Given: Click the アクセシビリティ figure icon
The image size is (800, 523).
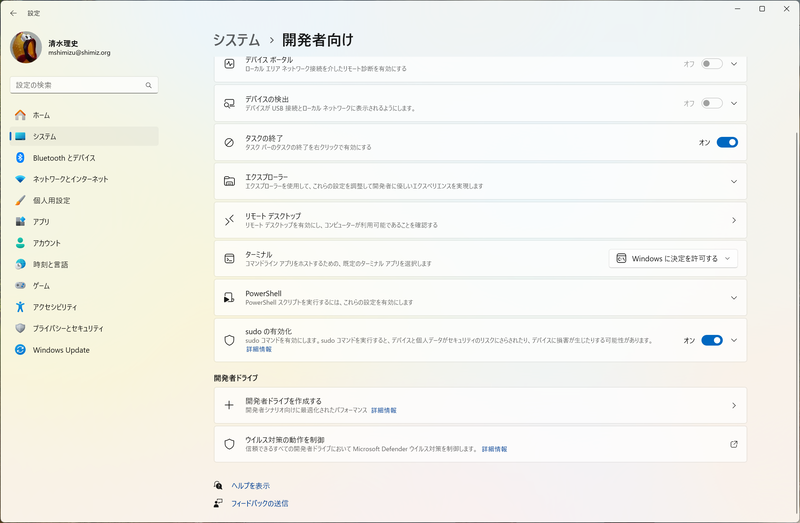Looking at the screenshot, I should click(20, 307).
